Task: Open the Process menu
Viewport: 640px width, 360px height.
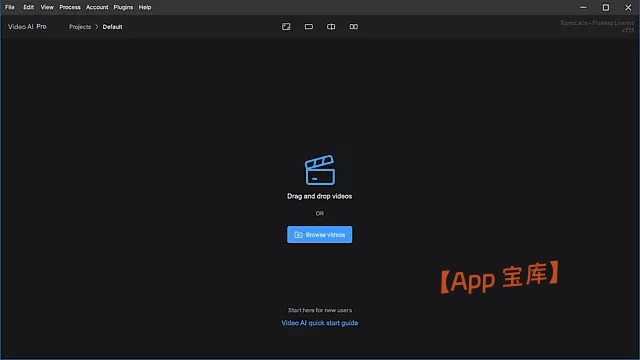Action: 70,7
